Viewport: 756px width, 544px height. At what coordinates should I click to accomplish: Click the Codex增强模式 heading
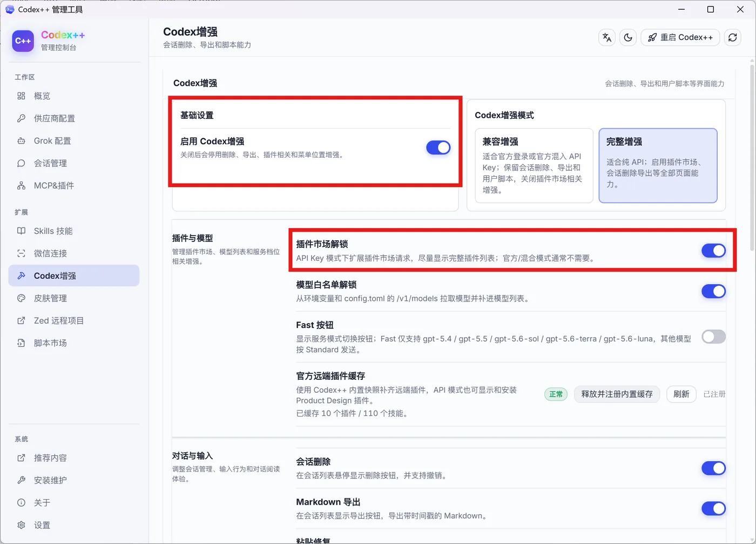pyautogui.click(x=504, y=115)
